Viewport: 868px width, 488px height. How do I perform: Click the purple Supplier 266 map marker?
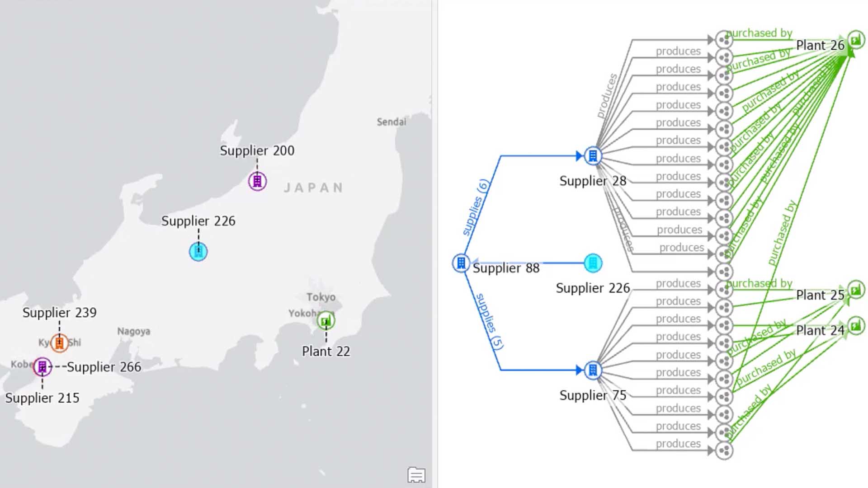tap(42, 366)
